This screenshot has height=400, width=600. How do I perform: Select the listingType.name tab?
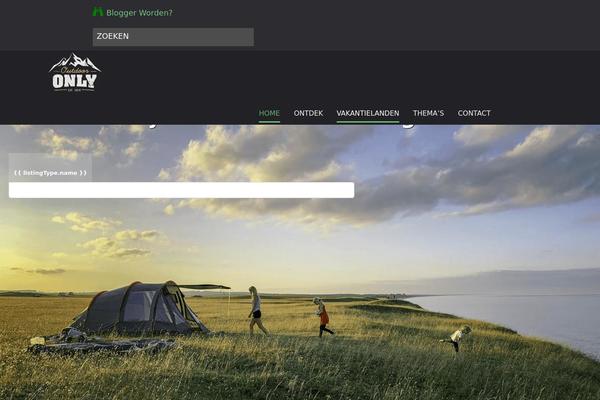pos(50,168)
